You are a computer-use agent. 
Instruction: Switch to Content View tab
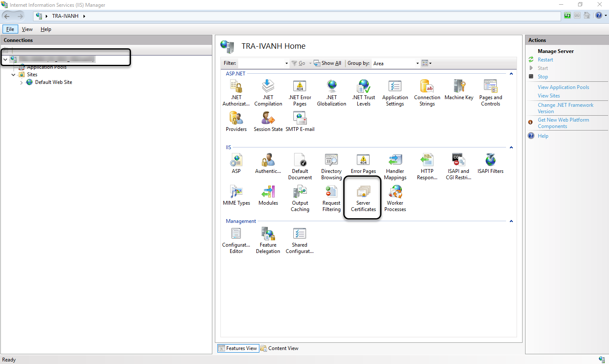[x=280, y=348]
